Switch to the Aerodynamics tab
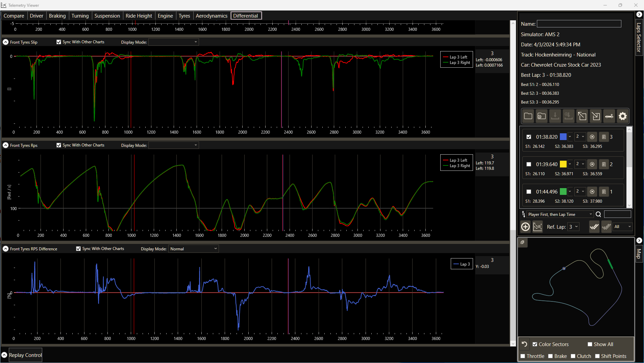 click(212, 16)
